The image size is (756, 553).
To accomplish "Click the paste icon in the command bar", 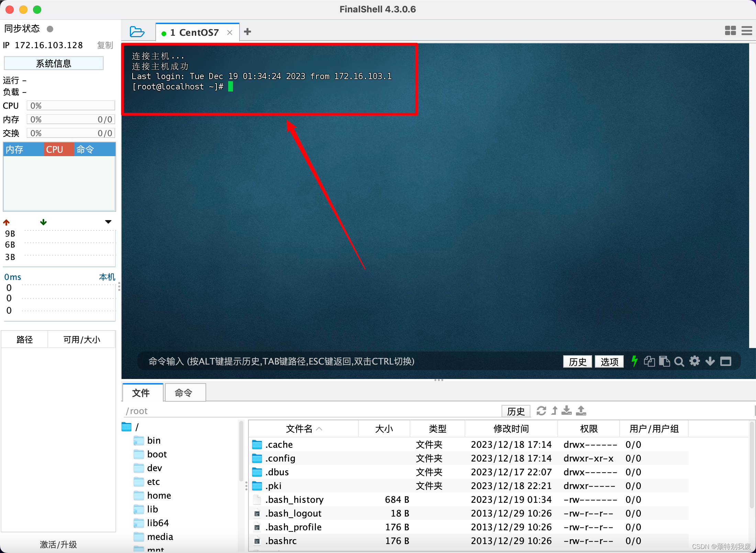I will (664, 361).
